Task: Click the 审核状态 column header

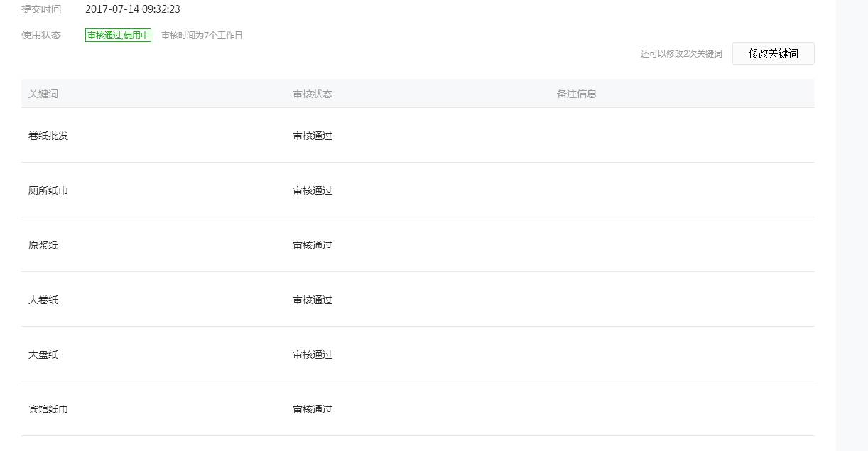Action: point(313,94)
